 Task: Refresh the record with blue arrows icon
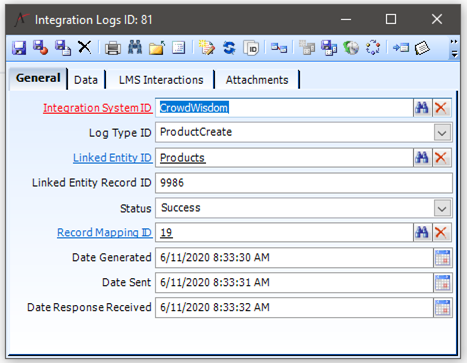click(x=229, y=48)
